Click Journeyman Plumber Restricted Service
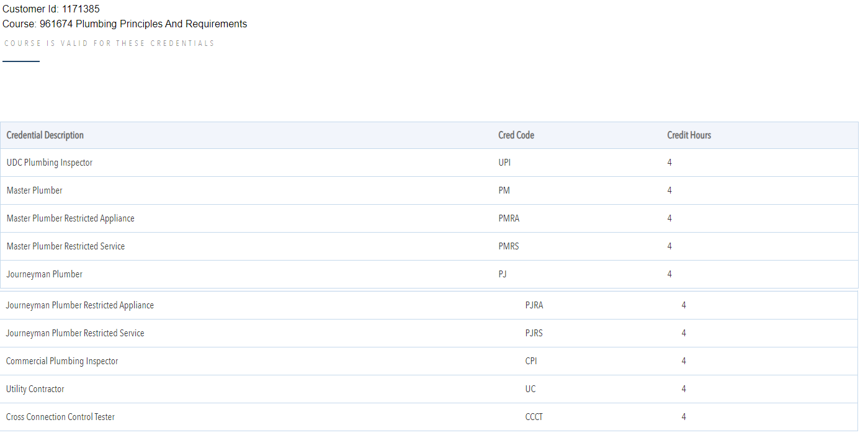This screenshot has width=868, height=443. [75, 333]
